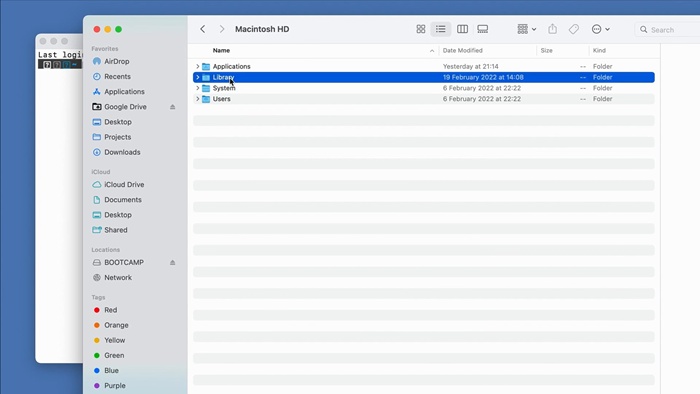Open the ellipsis Action menu
Image resolution: width=700 pixels, height=394 pixels.
pyautogui.click(x=600, y=29)
